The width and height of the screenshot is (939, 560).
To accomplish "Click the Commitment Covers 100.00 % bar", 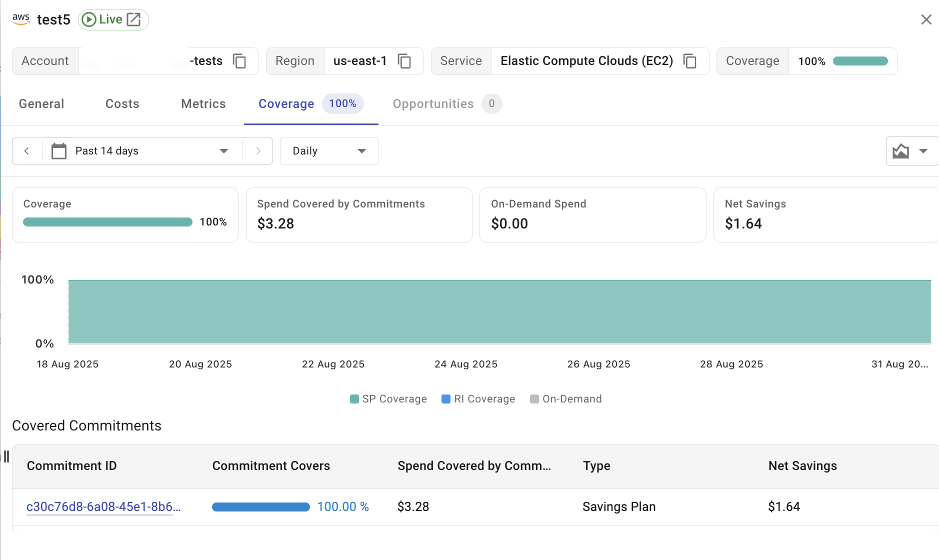I will (x=261, y=507).
